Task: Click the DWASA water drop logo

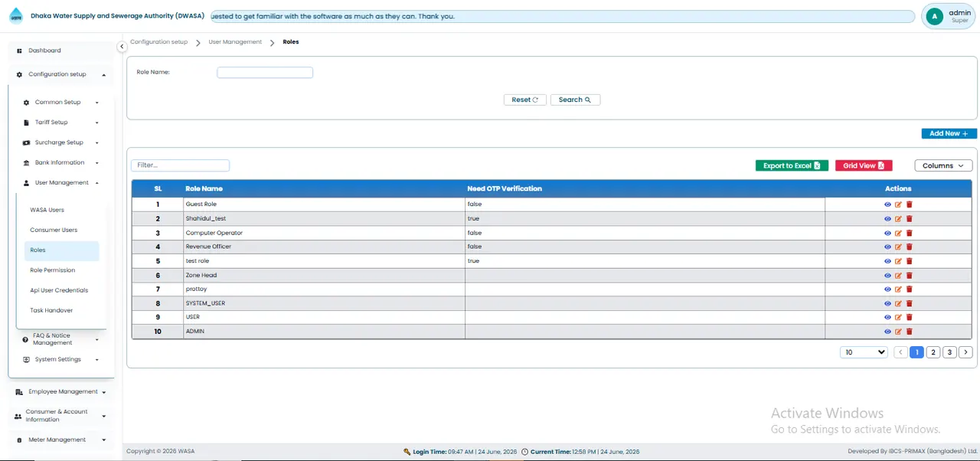Action: coord(16,15)
